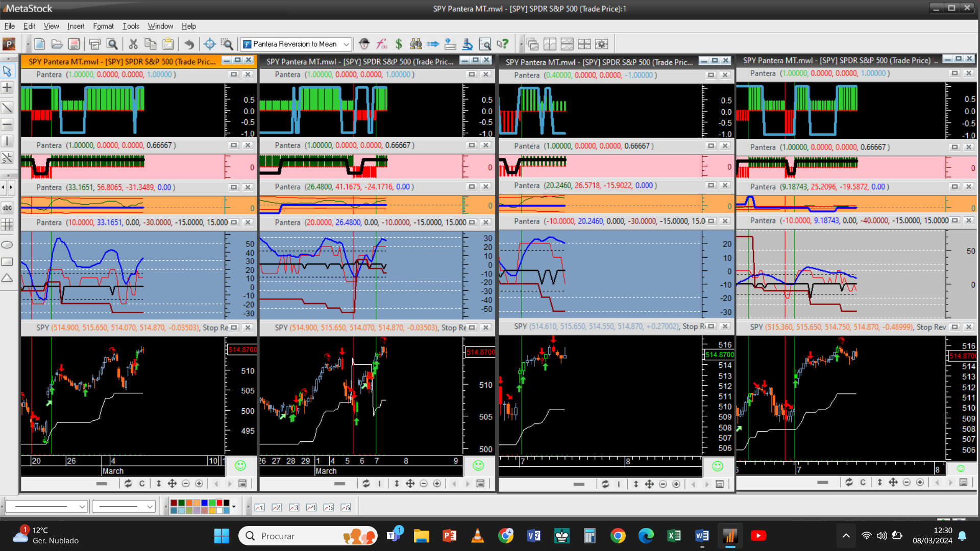The width and height of the screenshot is (980, 551).
Task: Open the Format menu
Action: coord(103,26)
